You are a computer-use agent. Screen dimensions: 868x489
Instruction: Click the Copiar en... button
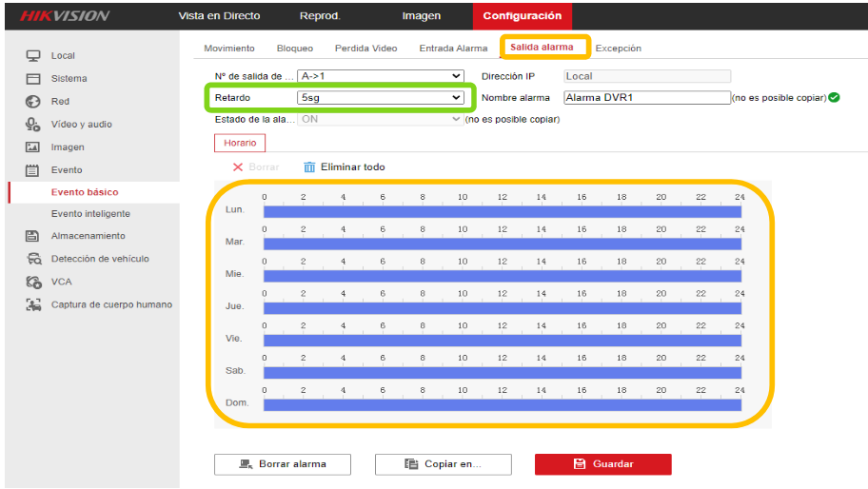point(443,464)
